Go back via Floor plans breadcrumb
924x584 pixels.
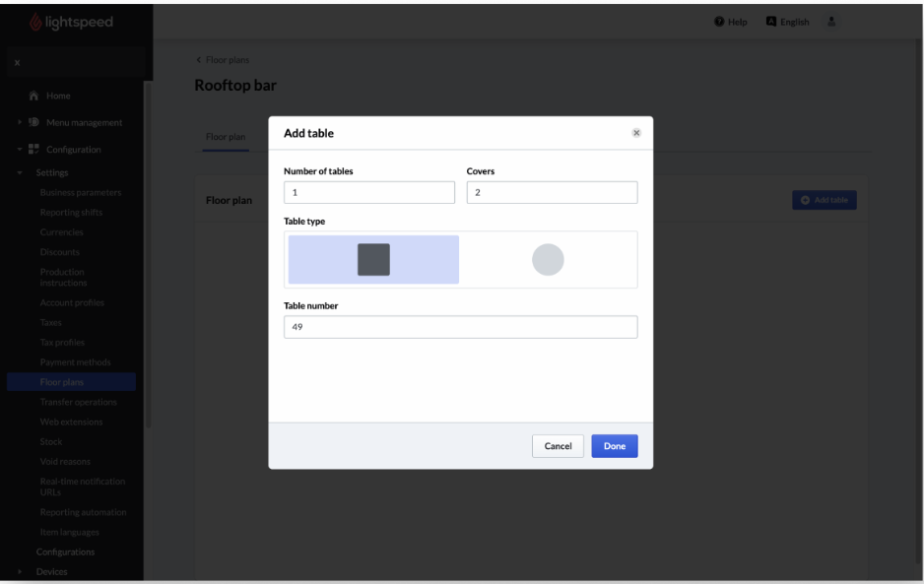(223, 60)
